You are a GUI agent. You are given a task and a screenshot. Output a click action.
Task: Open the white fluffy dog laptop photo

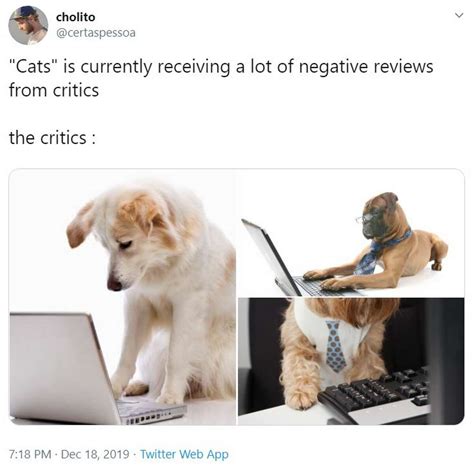123,297
